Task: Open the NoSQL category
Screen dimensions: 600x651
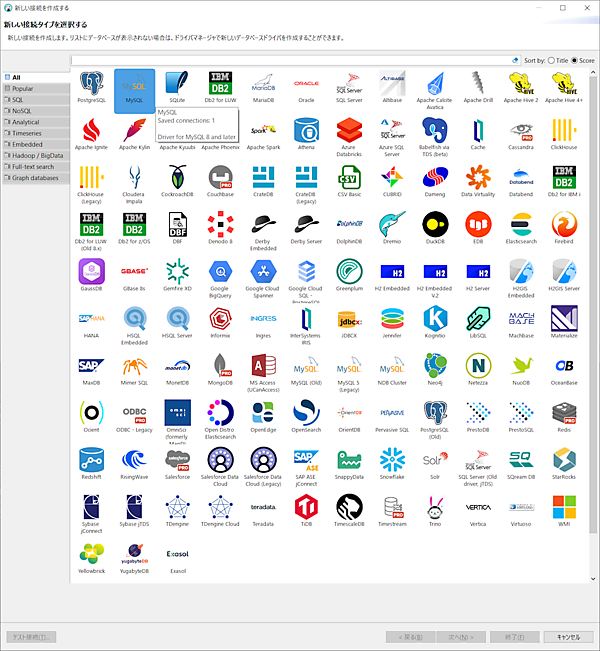Action: pos(23,111)
